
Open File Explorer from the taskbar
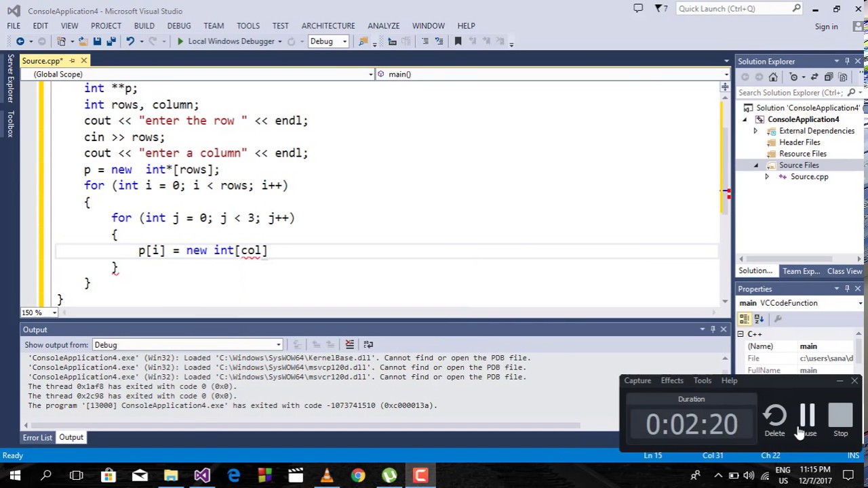[x=170, y=475]
